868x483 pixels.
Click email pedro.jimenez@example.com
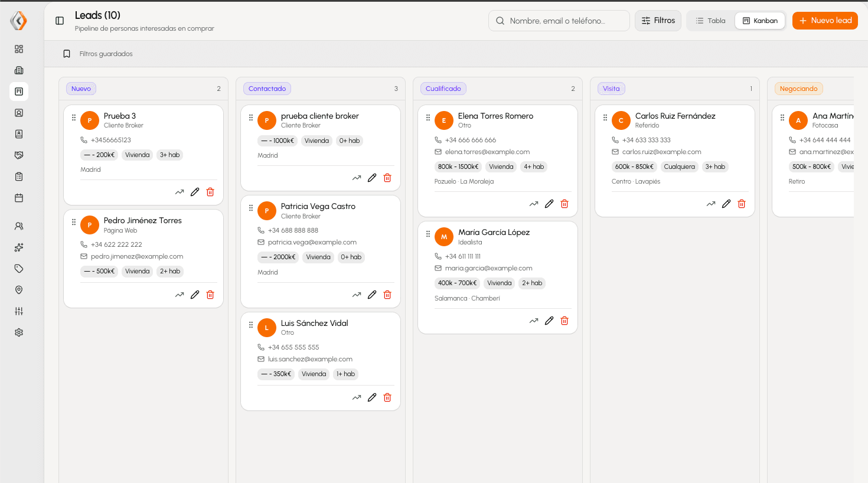(137, 257)
